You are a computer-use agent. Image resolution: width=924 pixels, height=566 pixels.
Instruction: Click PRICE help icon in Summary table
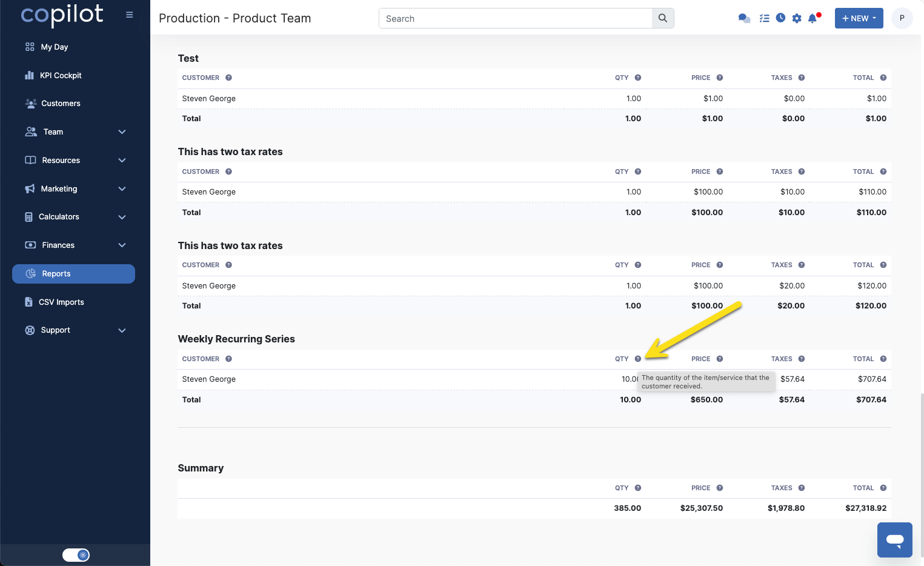(720, 488)
